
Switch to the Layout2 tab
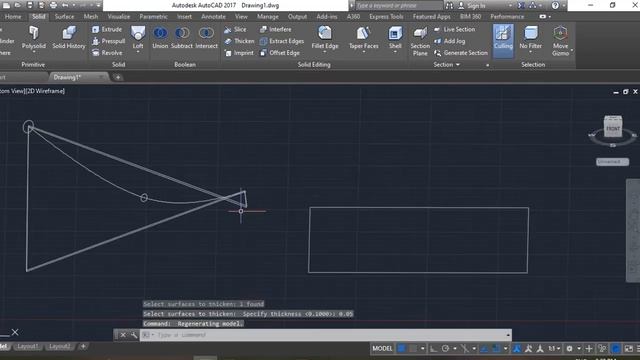click(59, 347)
